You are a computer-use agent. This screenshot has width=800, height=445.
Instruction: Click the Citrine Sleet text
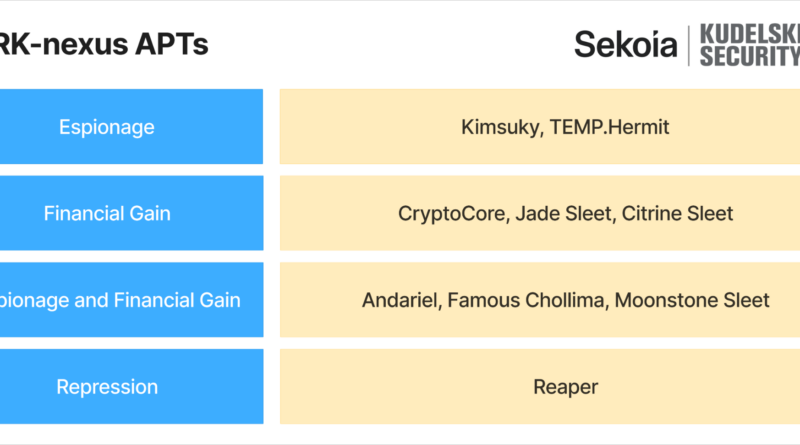tap(678, 213)
